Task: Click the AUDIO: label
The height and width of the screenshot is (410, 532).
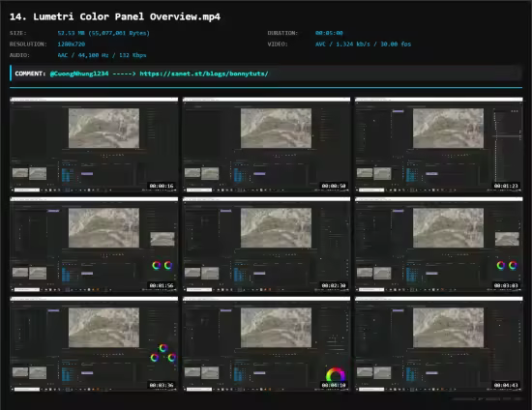Action: pyautogui.click(x=19, y=55)
